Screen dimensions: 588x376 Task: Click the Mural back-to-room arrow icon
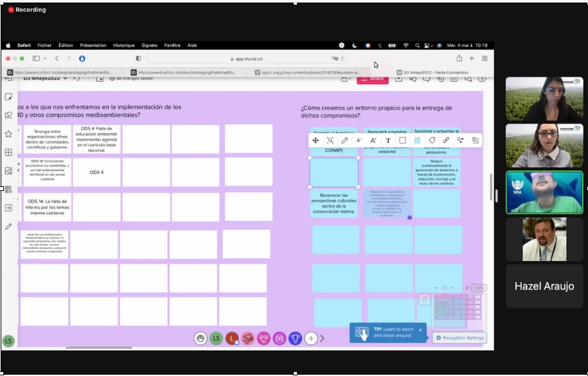pyautogui.click(x=9, y=79)
